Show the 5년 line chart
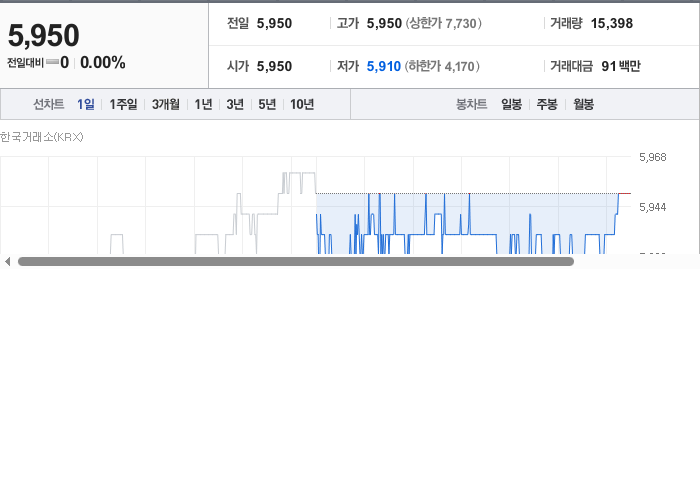This screenshot has width=700, height=490. (x=267, y=104)
